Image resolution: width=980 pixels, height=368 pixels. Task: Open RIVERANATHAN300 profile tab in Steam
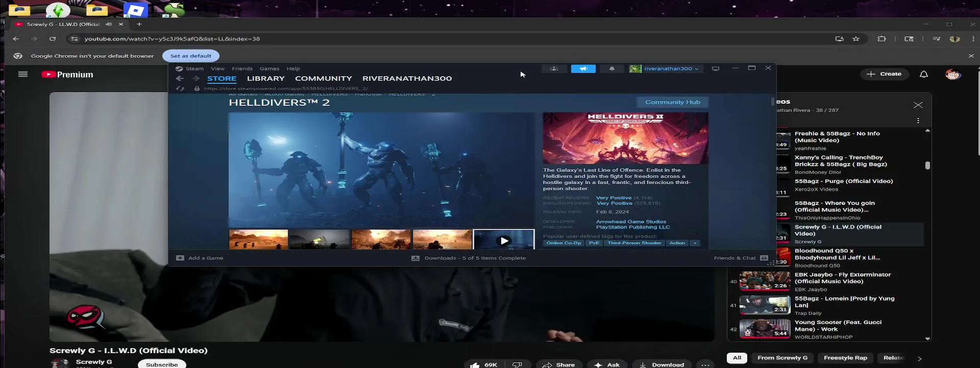pyautogui.click(x=407, y=78)
